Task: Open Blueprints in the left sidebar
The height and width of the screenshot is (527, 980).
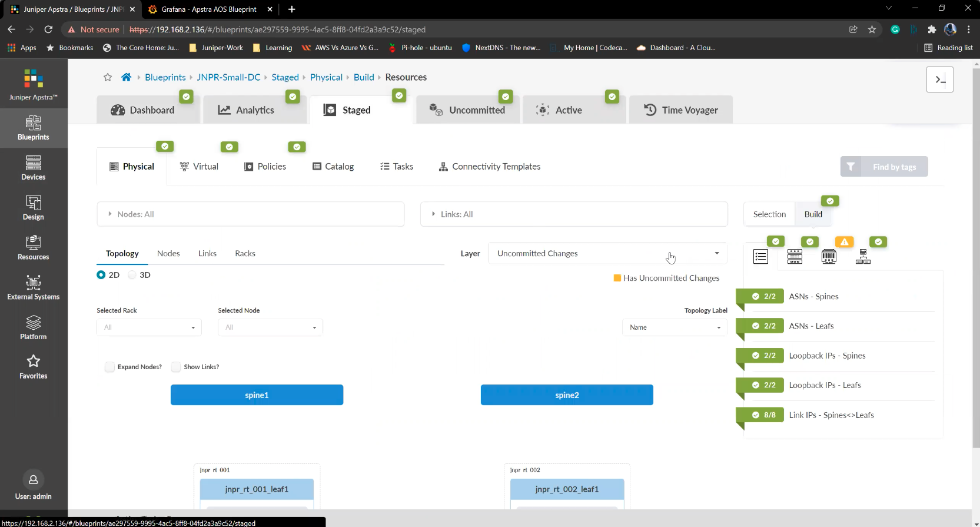Action: [x=34, y=128]
